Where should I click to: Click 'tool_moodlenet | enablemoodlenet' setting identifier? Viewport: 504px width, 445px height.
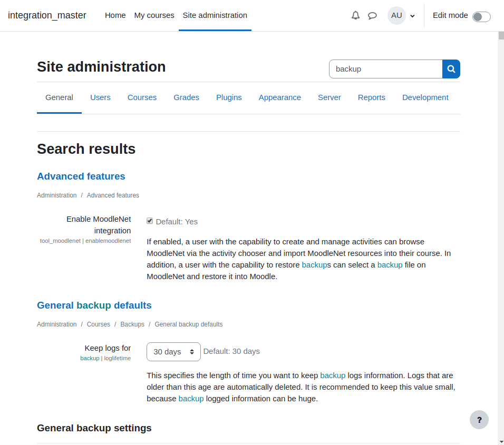85,241
